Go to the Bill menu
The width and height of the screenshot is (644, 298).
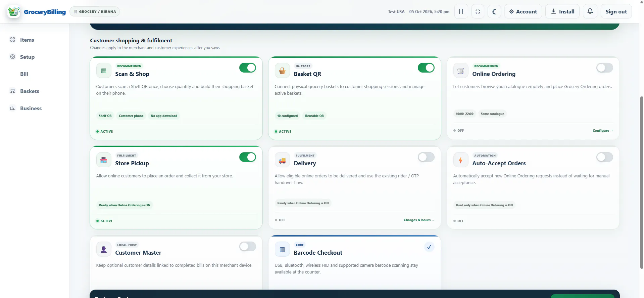tap(24, 74)
